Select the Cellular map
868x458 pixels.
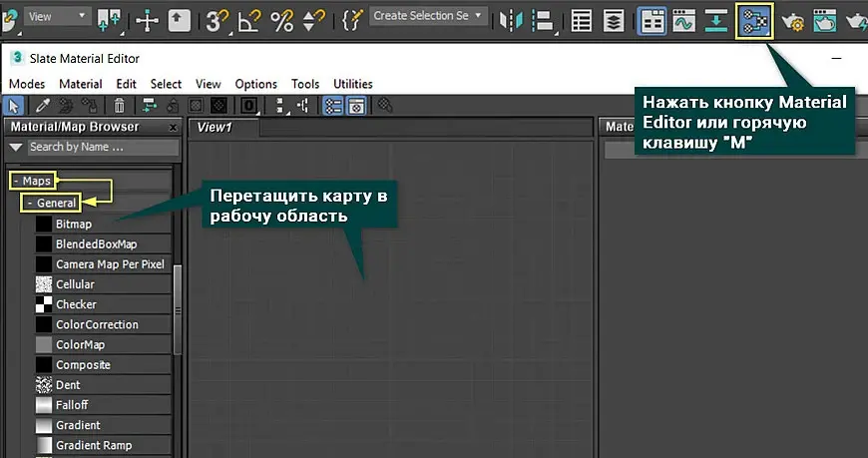click(104, 284)
